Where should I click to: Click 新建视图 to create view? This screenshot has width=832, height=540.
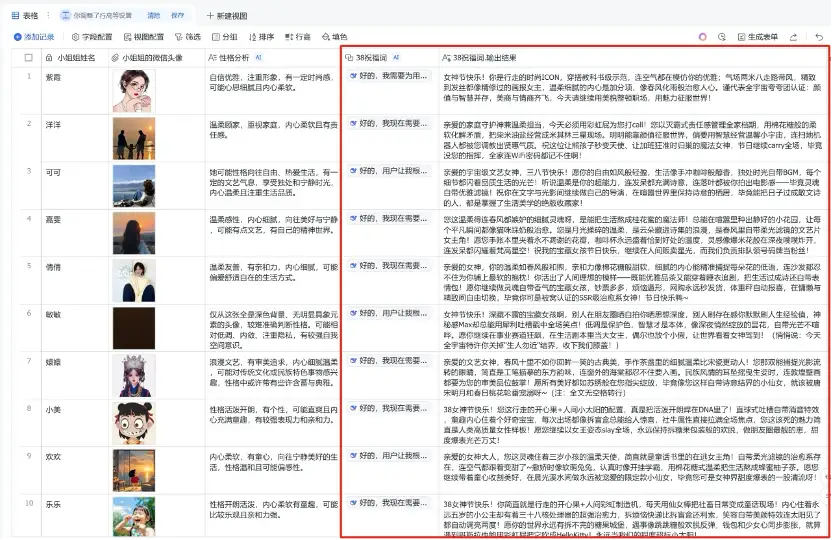tap(227, 16)
